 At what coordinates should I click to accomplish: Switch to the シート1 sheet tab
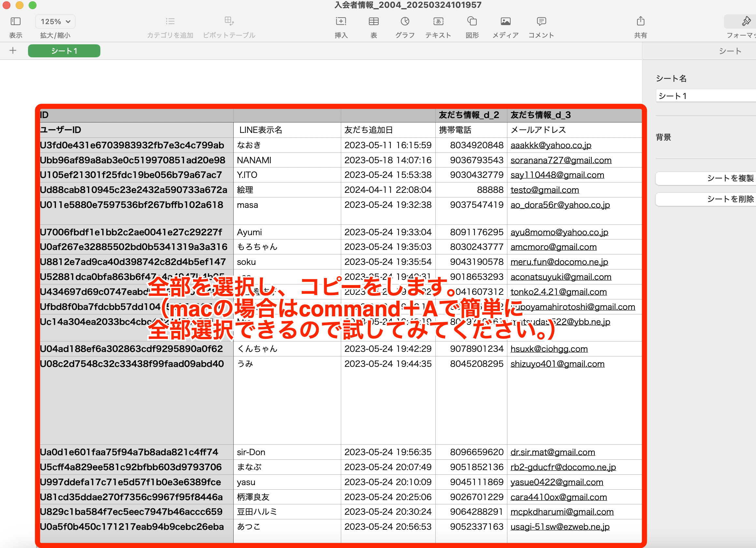pyautogui.click(x=64, y=51)
